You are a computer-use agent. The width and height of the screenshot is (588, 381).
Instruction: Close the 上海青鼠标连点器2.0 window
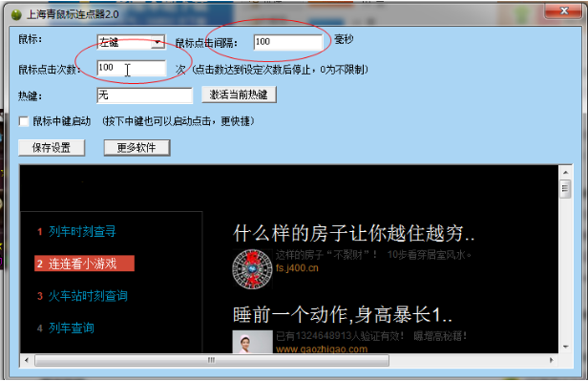tap(563, 11)
